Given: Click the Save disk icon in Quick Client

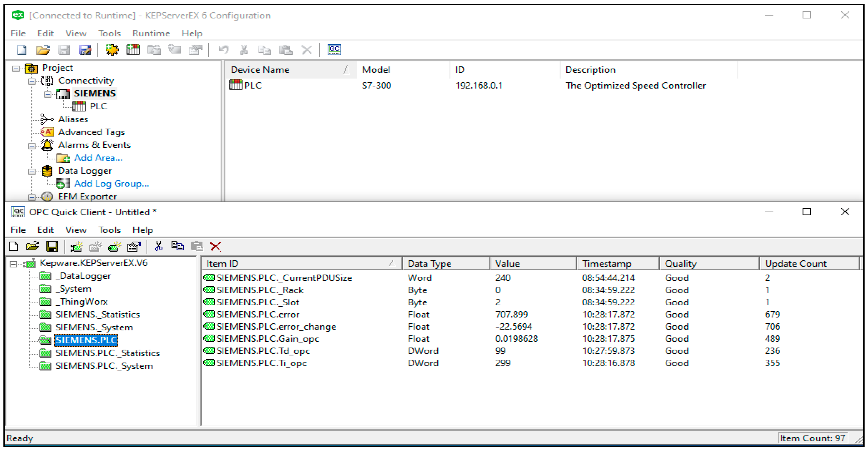Looking at the screenshot, I should click(x=52, y=247).
